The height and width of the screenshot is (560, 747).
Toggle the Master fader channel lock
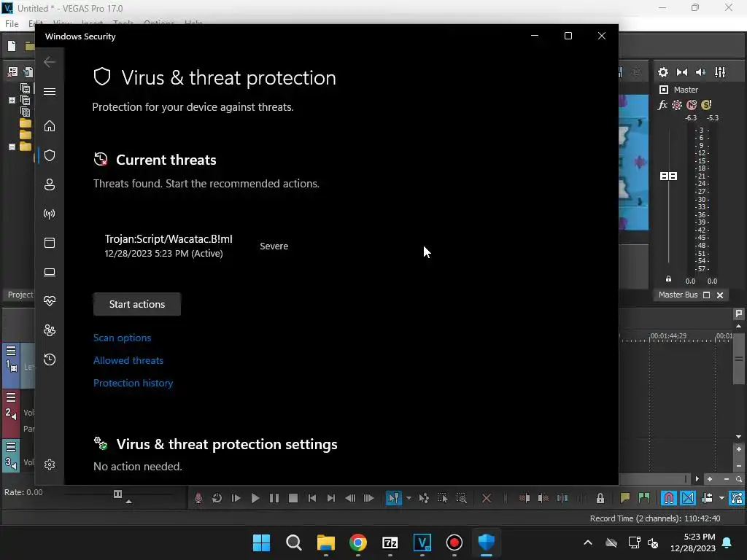pyautogui.click(x=668, y=279)
